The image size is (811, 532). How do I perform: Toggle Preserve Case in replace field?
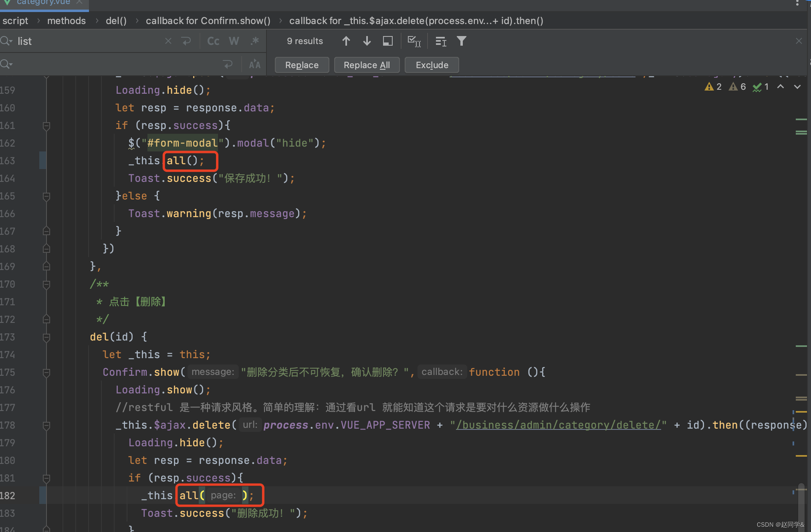254,64
